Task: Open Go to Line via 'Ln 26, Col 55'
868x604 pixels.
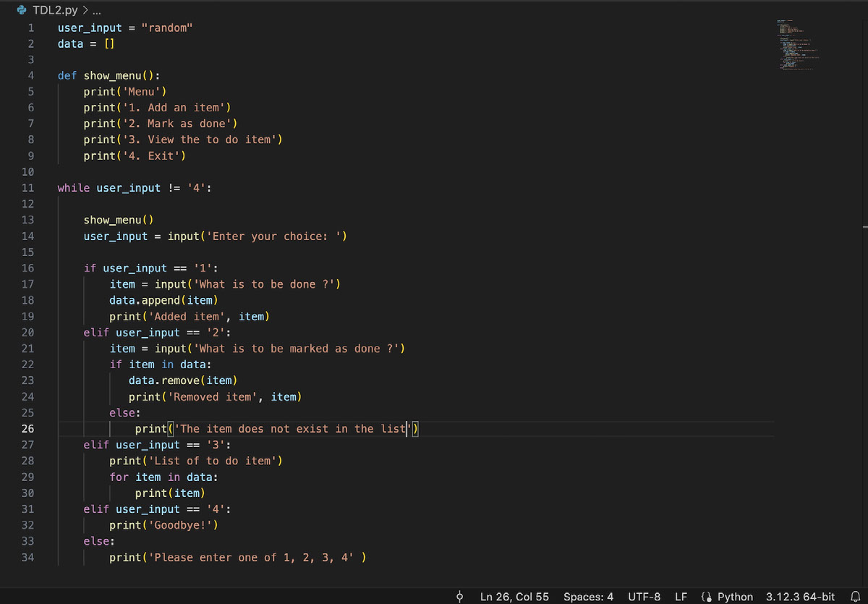Action: point(514,597)
